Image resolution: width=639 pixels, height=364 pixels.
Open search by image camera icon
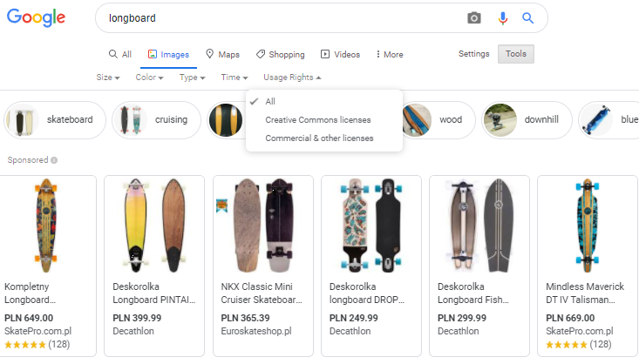[x=474, y=18]
